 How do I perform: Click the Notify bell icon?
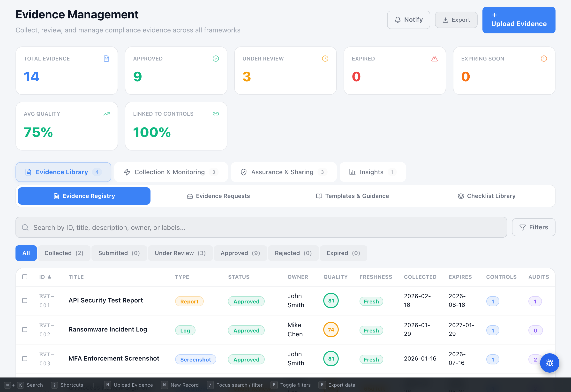[x=398, y=20]
